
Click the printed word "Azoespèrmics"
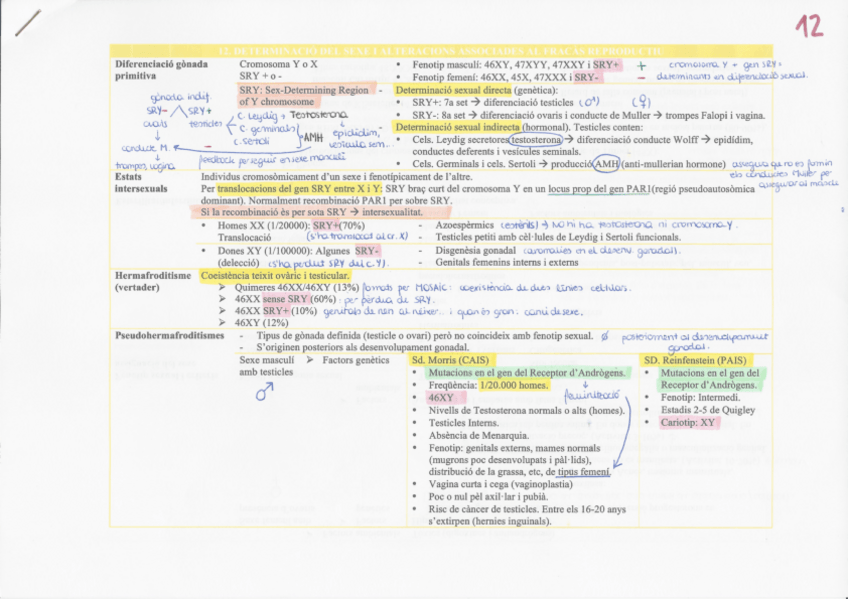coord(465,225)
